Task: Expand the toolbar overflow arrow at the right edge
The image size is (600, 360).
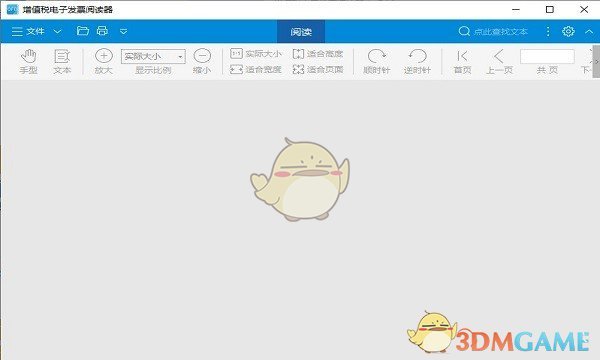Action: [x=596, y=61]
